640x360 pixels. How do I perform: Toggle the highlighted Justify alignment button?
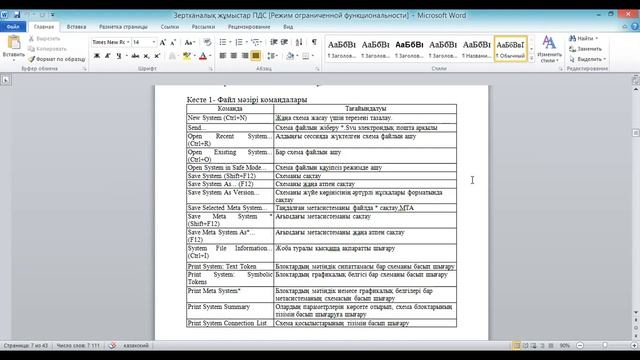[256, 56]
